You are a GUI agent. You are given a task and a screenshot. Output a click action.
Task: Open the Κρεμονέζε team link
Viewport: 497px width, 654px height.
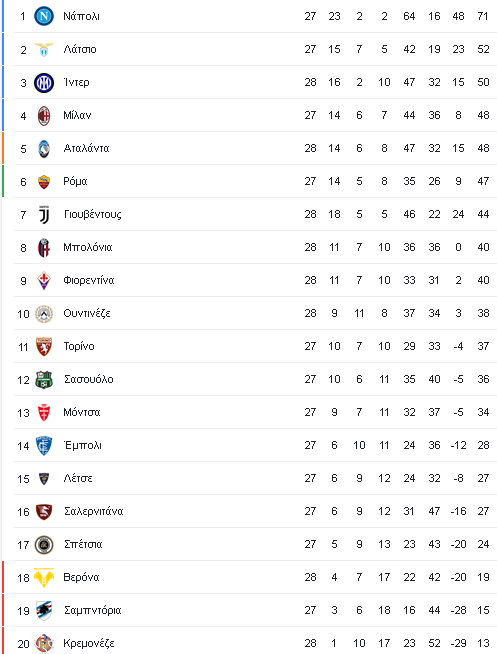[x=89, y=644]
